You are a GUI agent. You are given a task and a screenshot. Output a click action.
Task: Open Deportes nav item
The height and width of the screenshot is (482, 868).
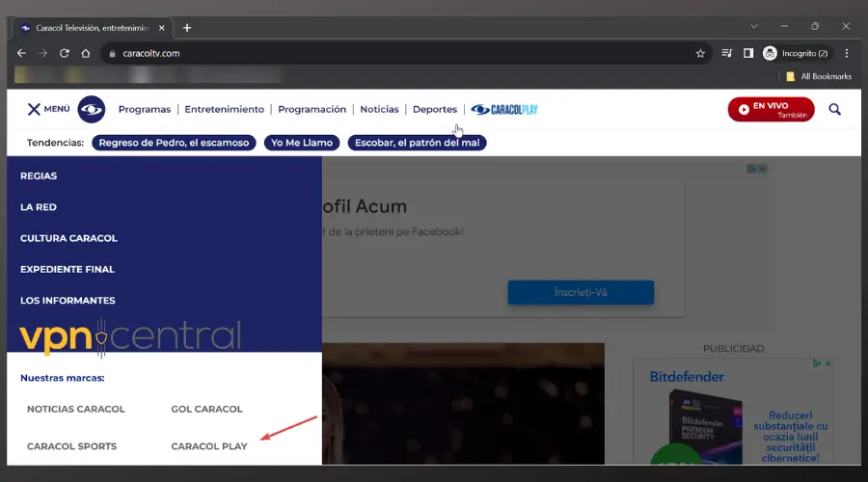pyautogui.click(x=435, y=109)
